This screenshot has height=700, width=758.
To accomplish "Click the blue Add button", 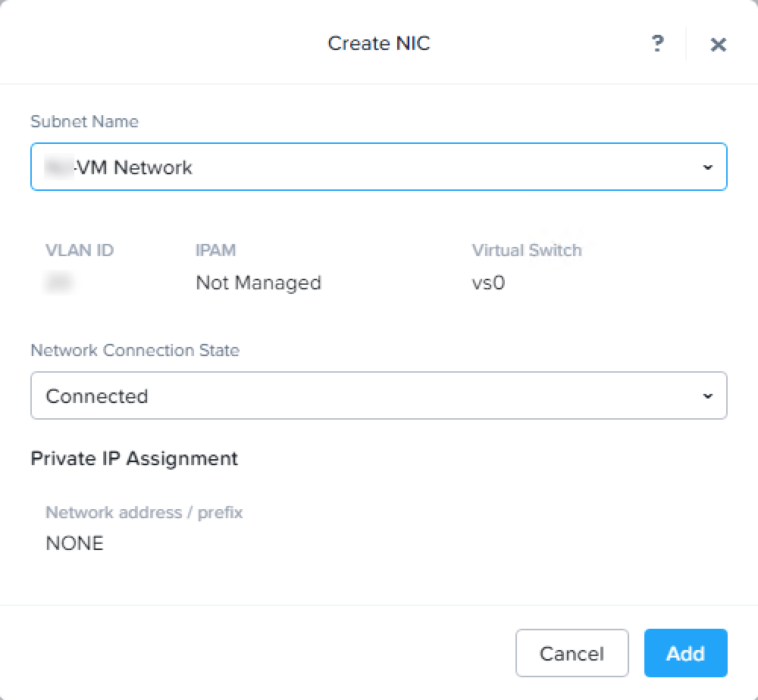I will click(x=685, y=653).
